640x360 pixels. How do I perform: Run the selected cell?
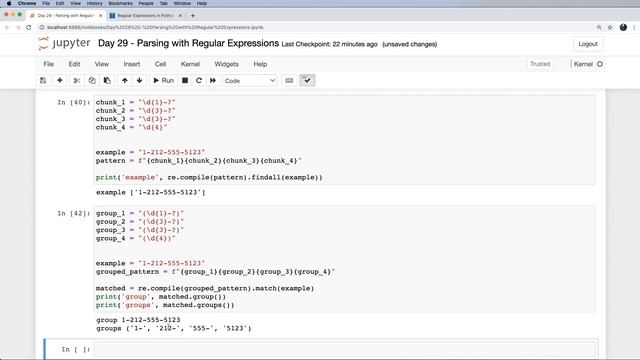coord(164,80)
